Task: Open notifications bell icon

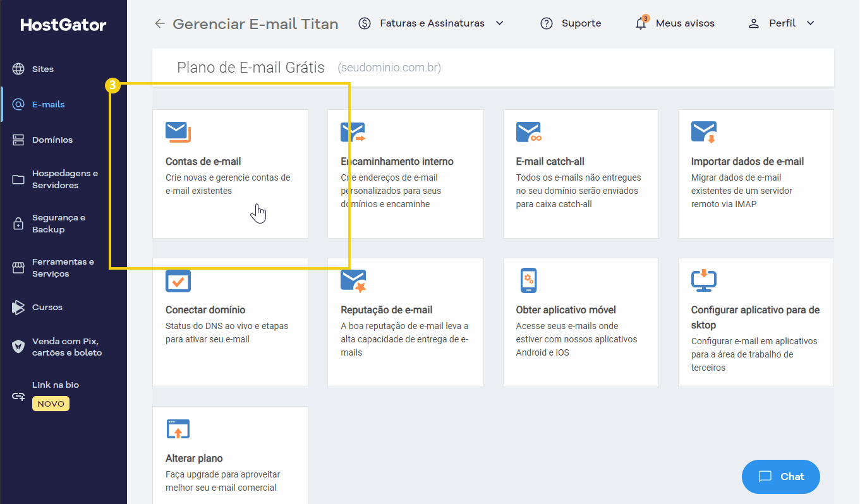Action: click(x=641, y=23)
